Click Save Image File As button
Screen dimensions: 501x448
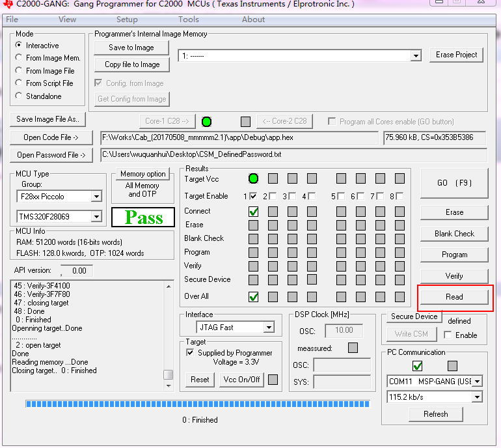tap(47, 119)
